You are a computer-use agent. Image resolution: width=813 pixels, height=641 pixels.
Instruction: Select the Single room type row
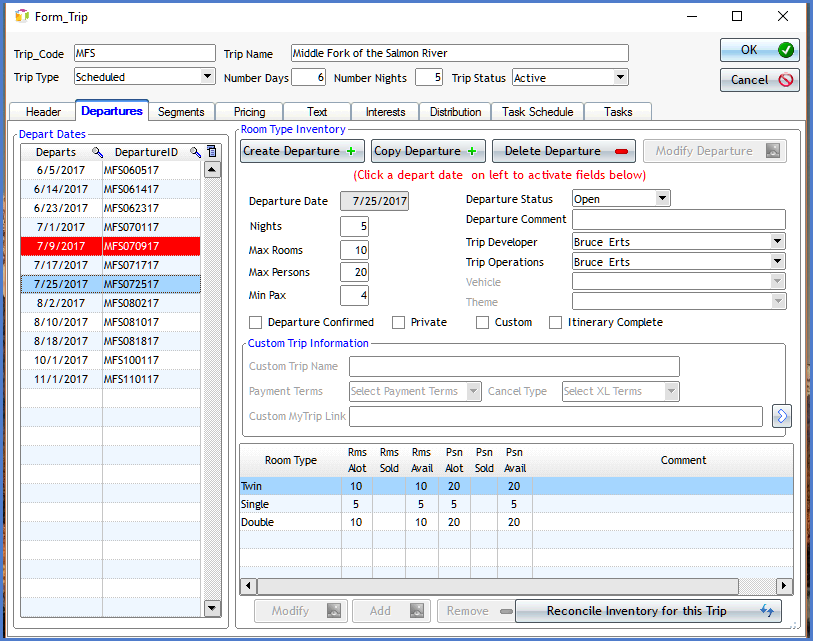516,504
